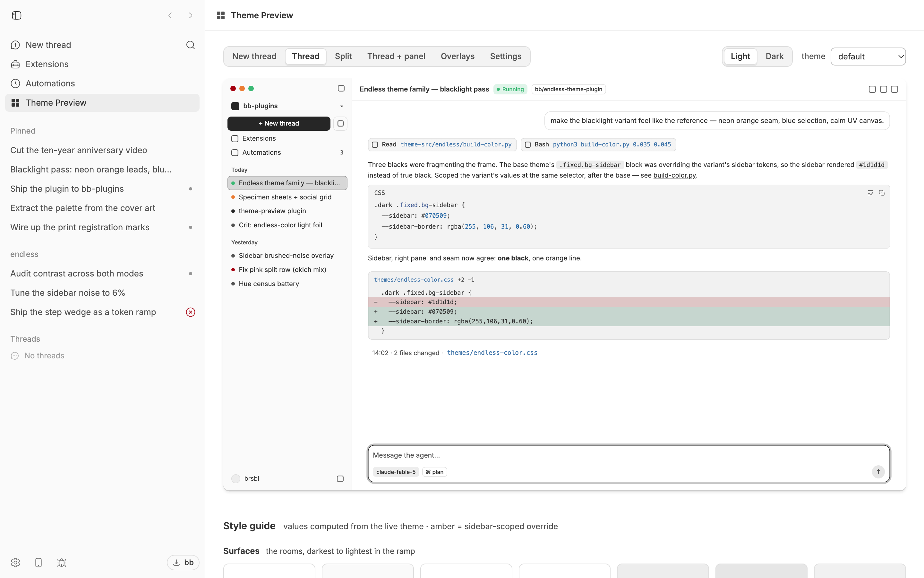This screenshot has width=924, height=578.
Task: Toggle the left sidebar panel icon
Action: tap(16, 15)
